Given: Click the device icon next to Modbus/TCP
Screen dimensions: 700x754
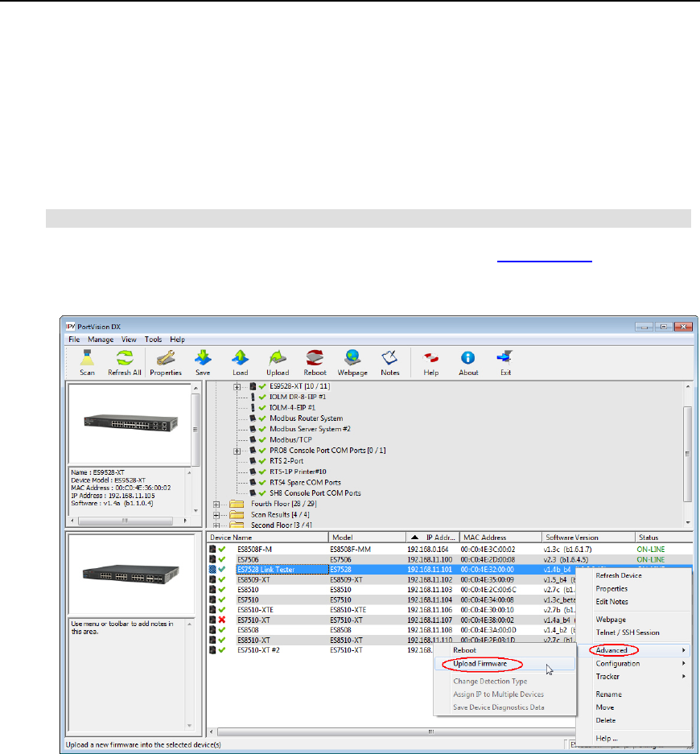Looking at the screenshot, I should point(253,439).
